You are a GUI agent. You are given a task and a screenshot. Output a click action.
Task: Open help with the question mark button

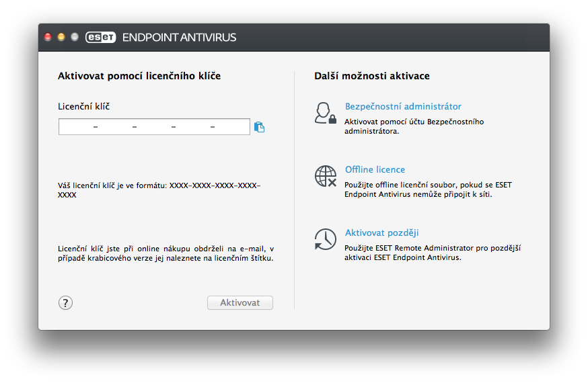[65, 302]
